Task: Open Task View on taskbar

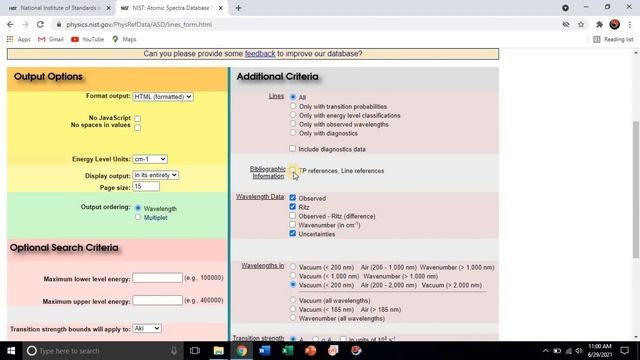Action: 195,351
